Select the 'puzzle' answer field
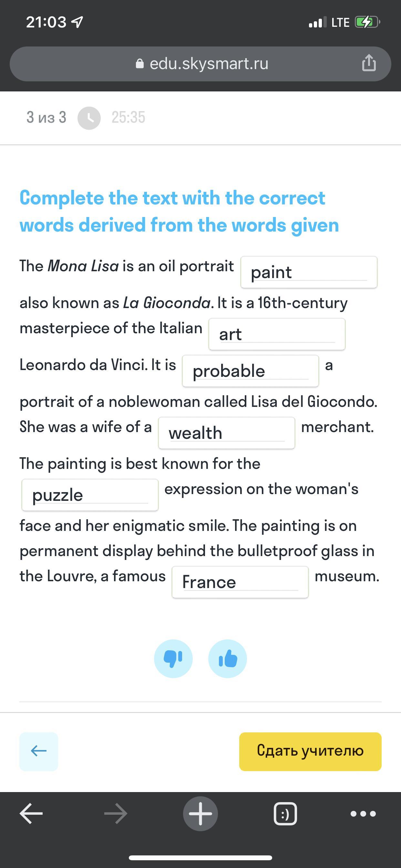Image resolution: width=401 pixels, height=868 pixels. (x=90, y=495)
